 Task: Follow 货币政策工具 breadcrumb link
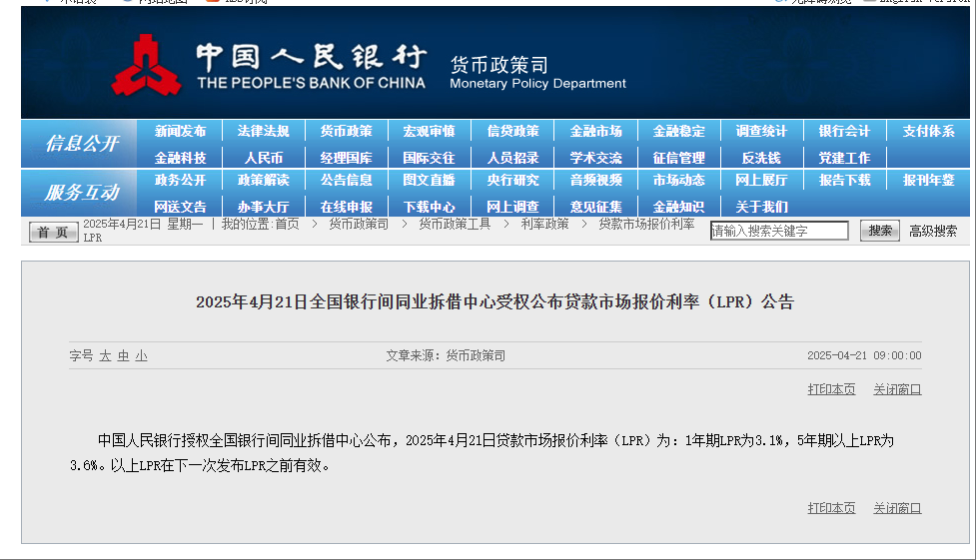[455, 224]
